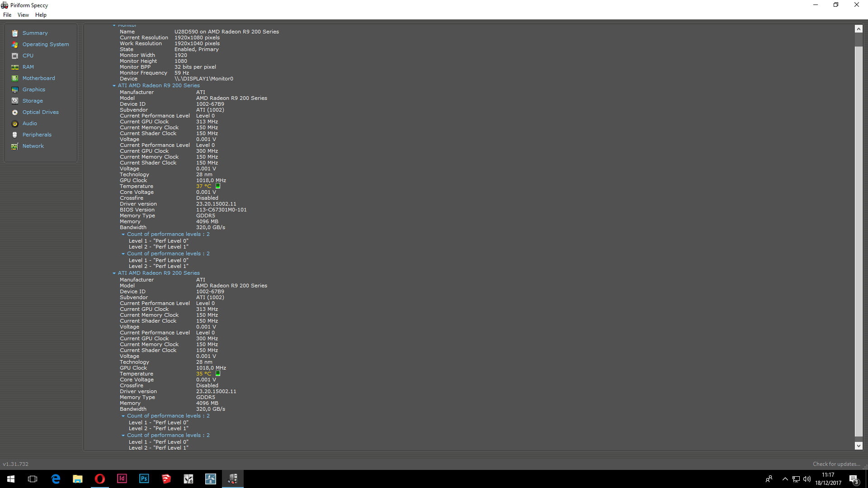Open the Network section icon
The height and width of the screenshot is (488, 868).
[x=15, y=146]
